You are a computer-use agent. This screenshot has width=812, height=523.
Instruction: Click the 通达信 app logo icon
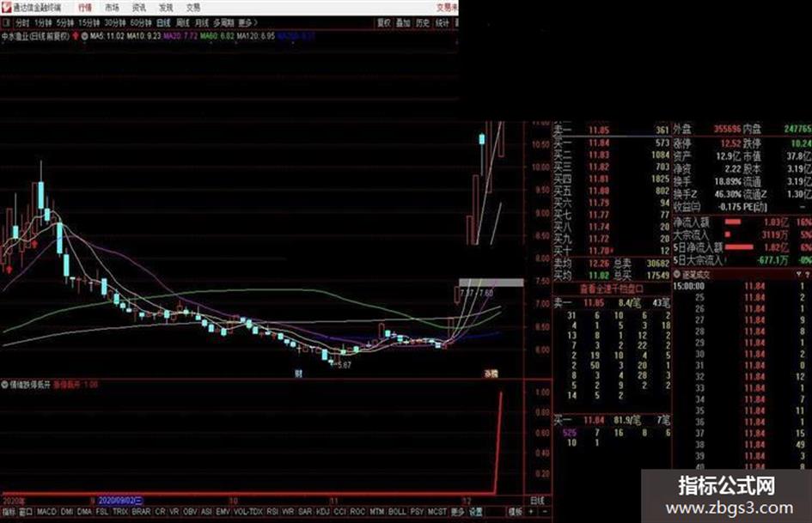6,7
